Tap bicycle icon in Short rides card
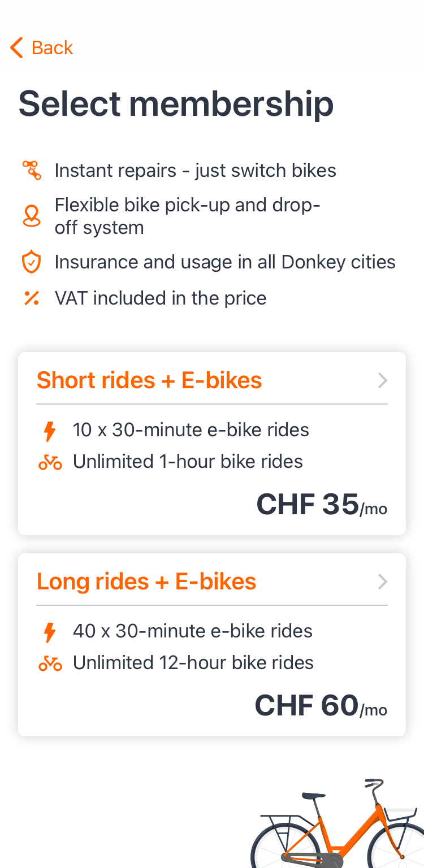This screenshot has height=868, width=424. click(50, 462)
